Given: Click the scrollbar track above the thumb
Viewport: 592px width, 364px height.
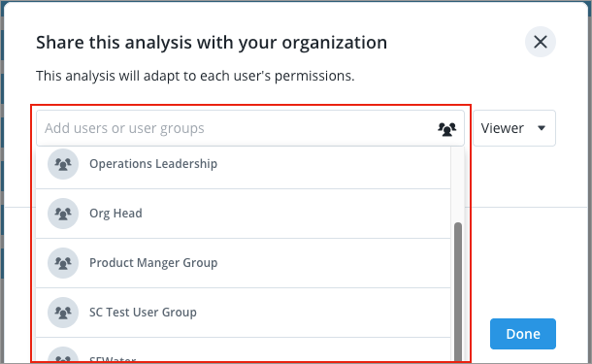Looking at the screenshot, I should (x=458, y=184).
